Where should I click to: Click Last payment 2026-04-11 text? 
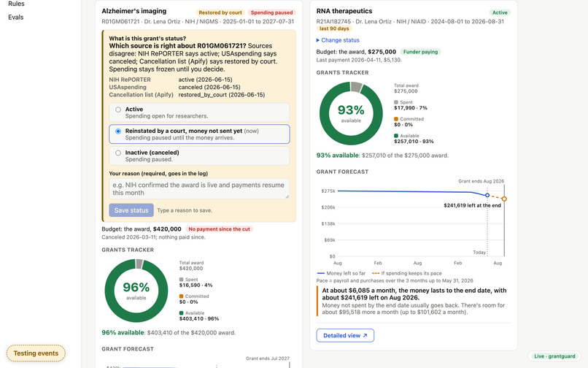tap(359, 60)
